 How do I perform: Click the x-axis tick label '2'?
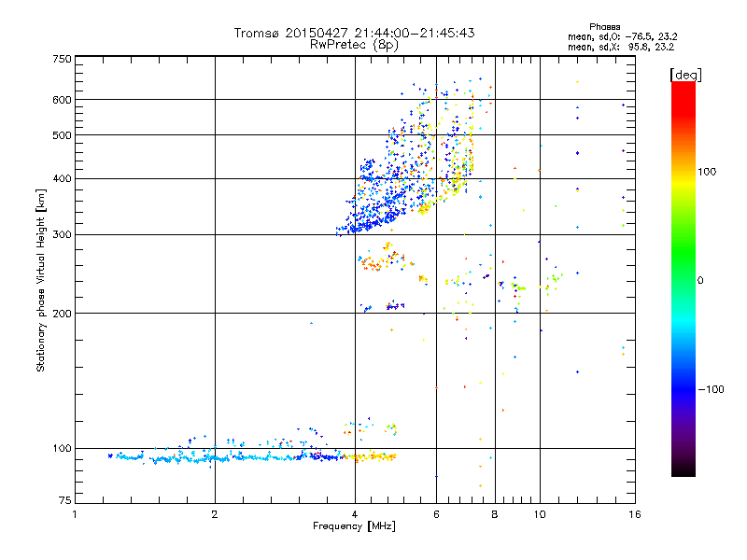click(x=215, y=514)
